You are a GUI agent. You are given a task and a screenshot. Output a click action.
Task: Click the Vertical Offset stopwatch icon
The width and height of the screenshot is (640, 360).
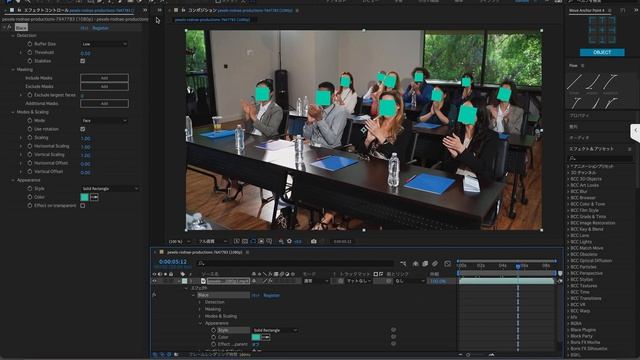pos(30,171)
